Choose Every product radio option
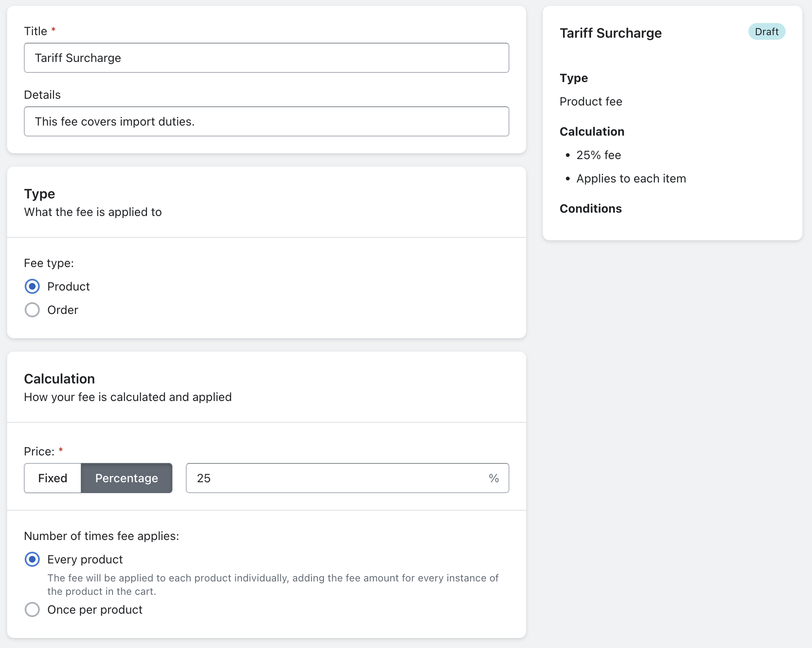Screen dimensions: 812x648 (32, 559)
